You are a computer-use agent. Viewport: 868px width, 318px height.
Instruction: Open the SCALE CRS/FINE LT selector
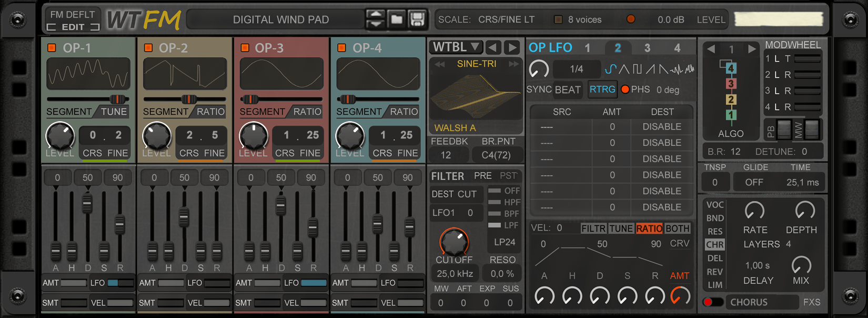[506, 19]
